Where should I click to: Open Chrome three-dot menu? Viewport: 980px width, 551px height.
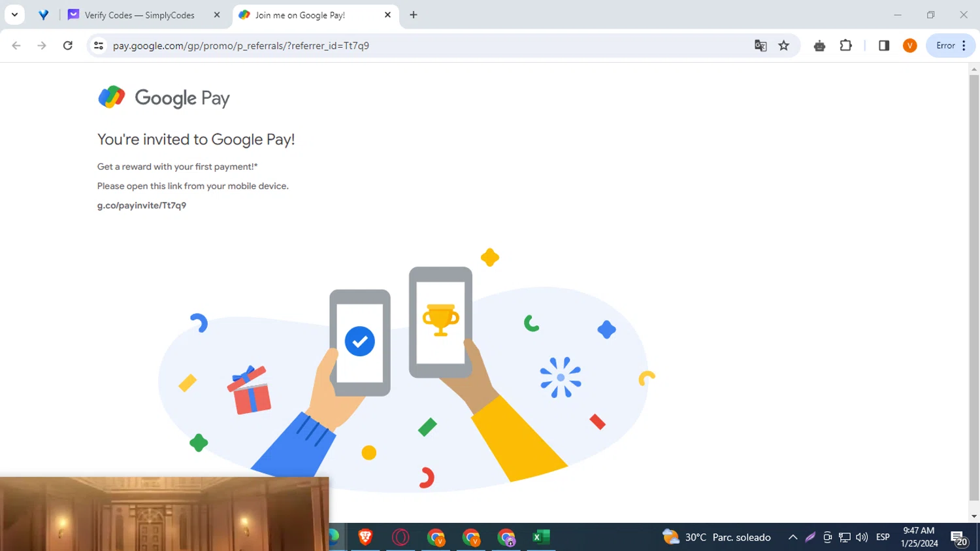[x=964, y=46]
